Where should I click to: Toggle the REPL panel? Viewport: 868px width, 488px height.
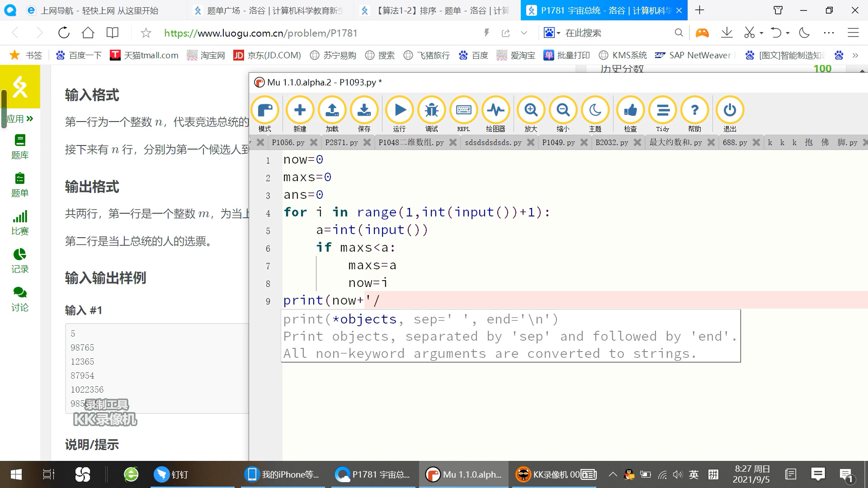point(463,111)
